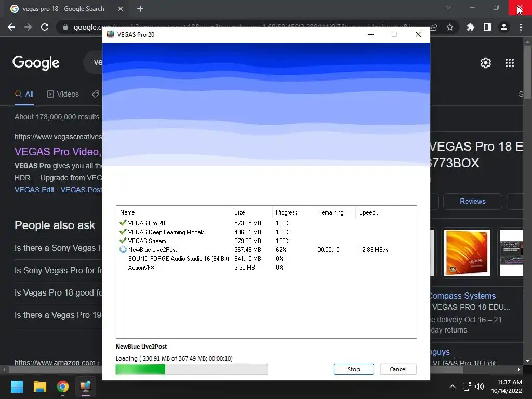The image size is (532, 399).
Task: Open the Google apps grid
Action: 510,63
